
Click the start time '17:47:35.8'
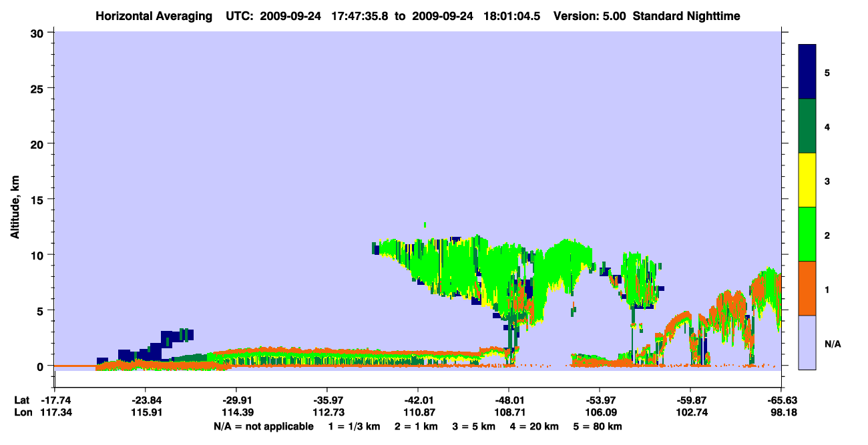[x=361, y=16]
